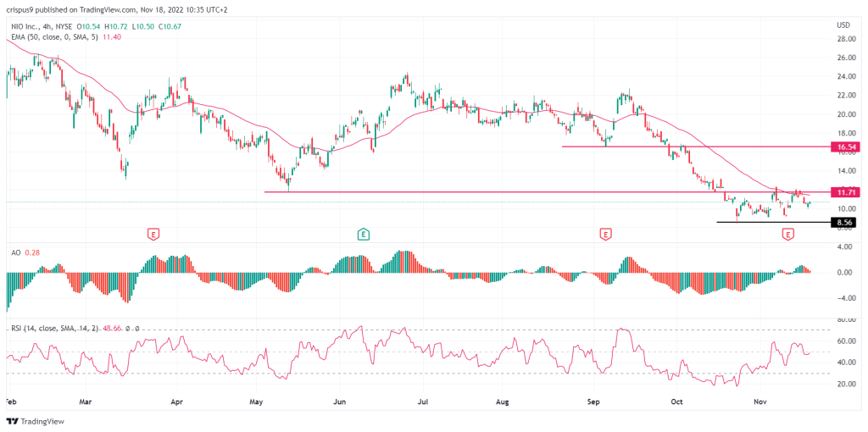Select the 16.54 price level label
868x432 pixels.
pos(849,147)
